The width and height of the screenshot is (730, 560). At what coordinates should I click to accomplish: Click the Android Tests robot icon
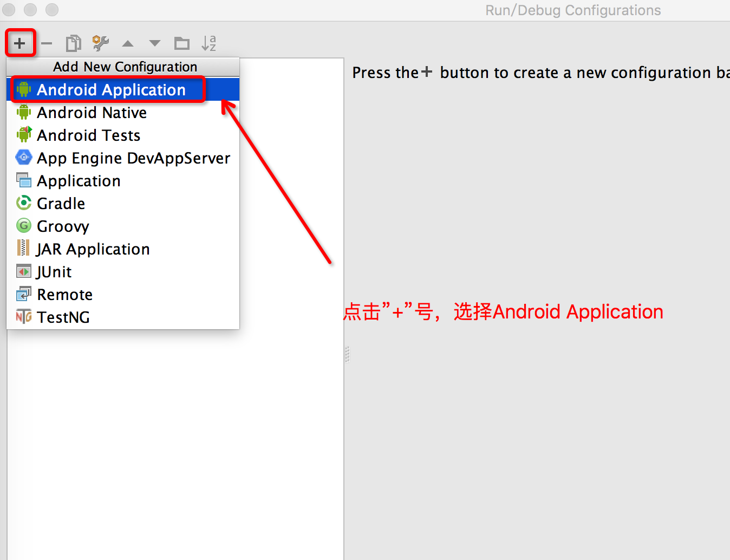24,134
